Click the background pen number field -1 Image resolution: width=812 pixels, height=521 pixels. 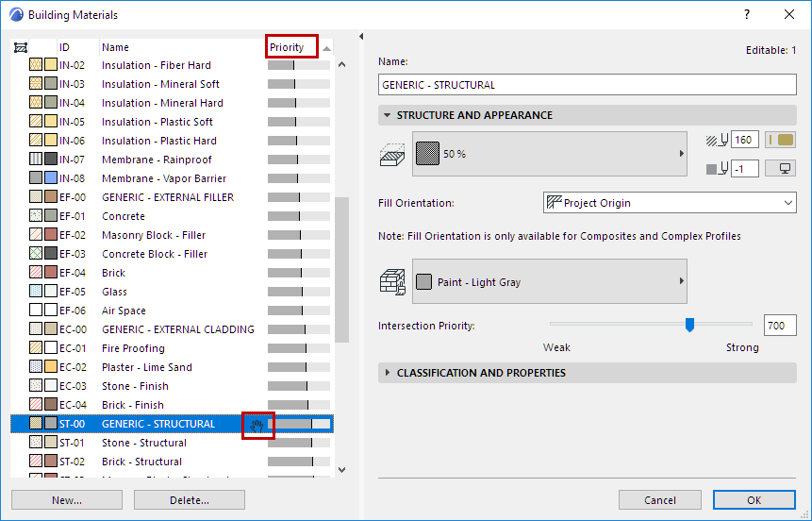[x=745, y=169]
